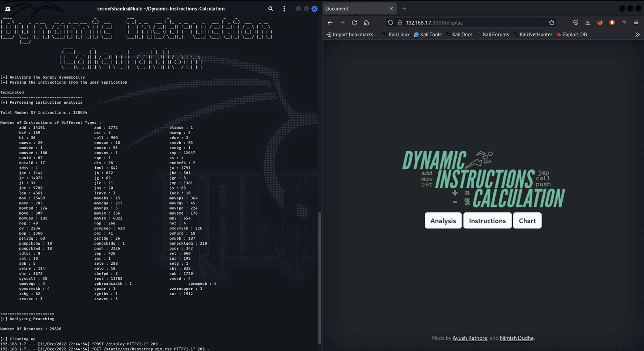Bookmark this page with the star icon

552,23
